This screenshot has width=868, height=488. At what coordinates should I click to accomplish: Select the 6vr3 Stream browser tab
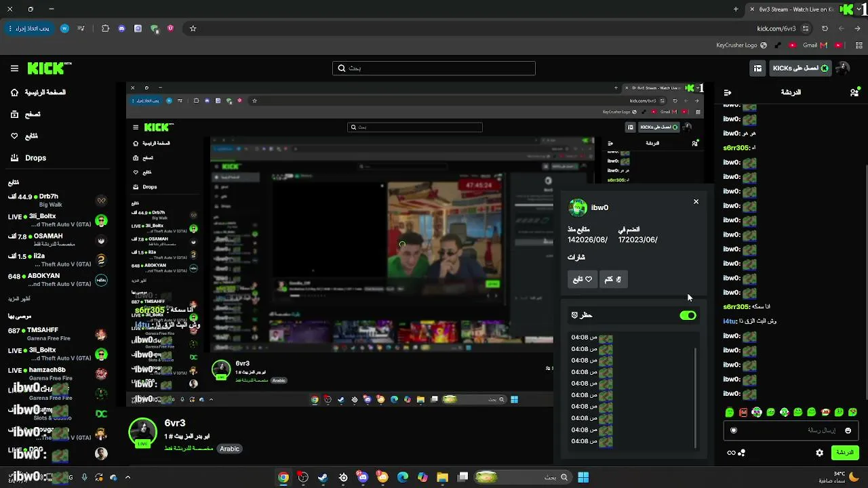[800, 9]
